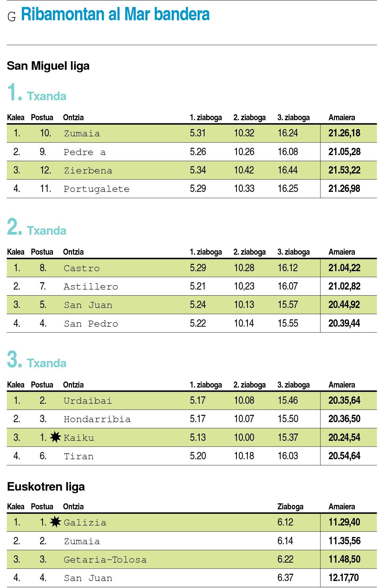Select the Euskotren liga heading
The image size is (378, 588).
[x=46, y=487]
